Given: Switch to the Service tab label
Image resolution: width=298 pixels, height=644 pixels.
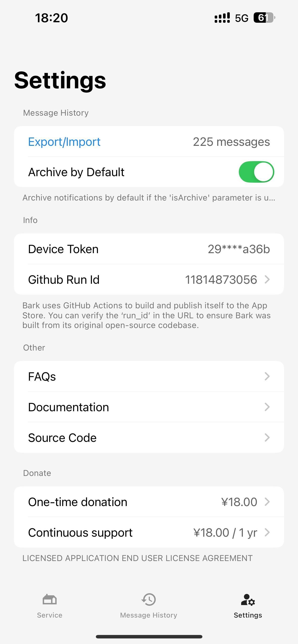Looking at the screenshot, I should click(x=49, y=615).
